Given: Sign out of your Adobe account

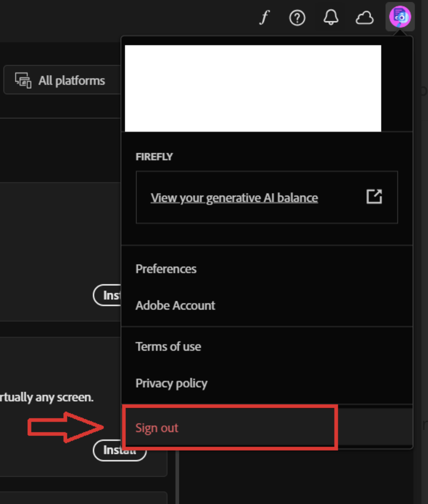Looking at the screenshot, I should 156,427.
